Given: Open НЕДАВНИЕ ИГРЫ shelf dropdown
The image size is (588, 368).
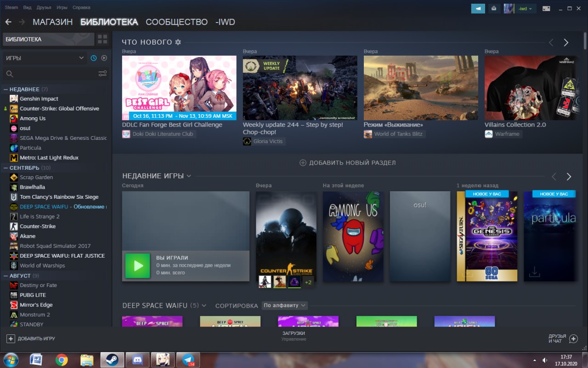Looking at the screenshot, I should coord(189,176).
